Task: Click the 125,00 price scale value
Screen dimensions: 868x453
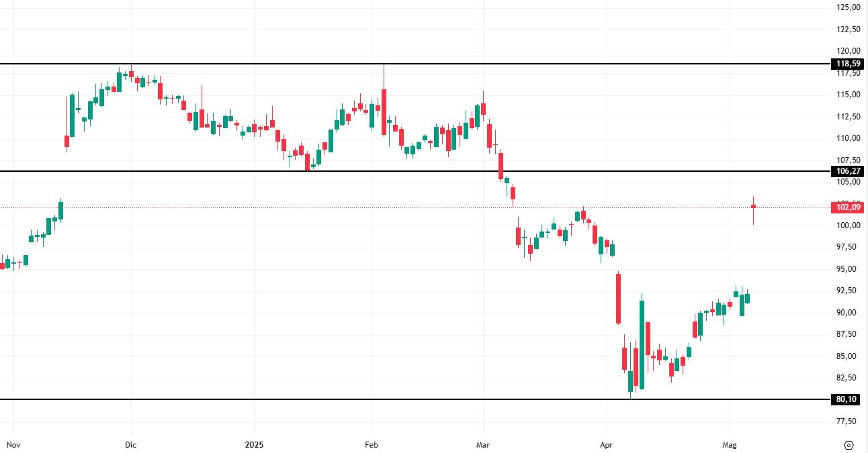Action: (848, 7)
